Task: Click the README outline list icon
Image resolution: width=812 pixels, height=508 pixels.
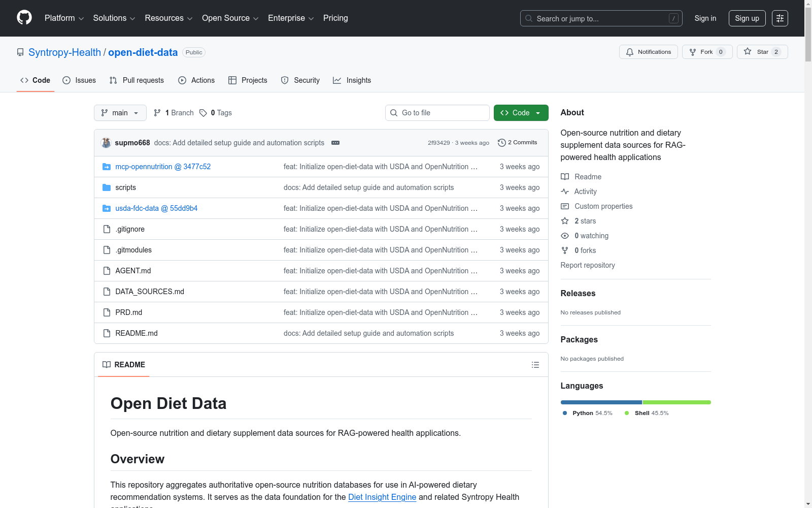Action: pyautogui.click(x=535, y=365)
